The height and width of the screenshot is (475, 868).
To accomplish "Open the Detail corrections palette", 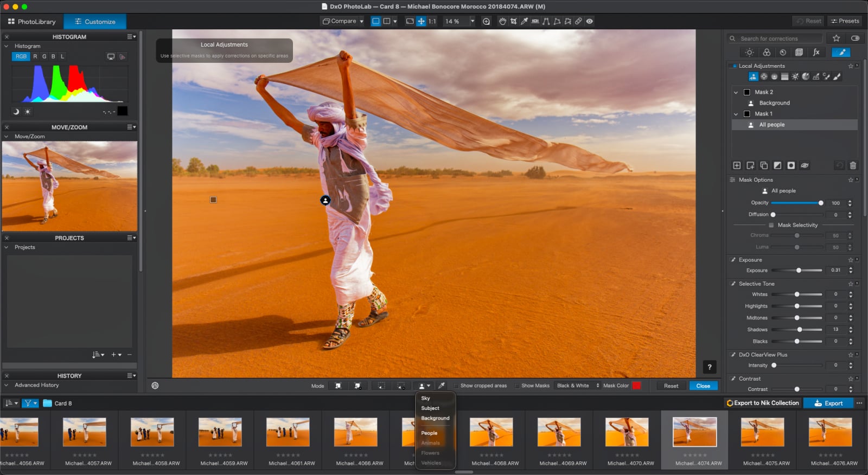I will 782,52.
